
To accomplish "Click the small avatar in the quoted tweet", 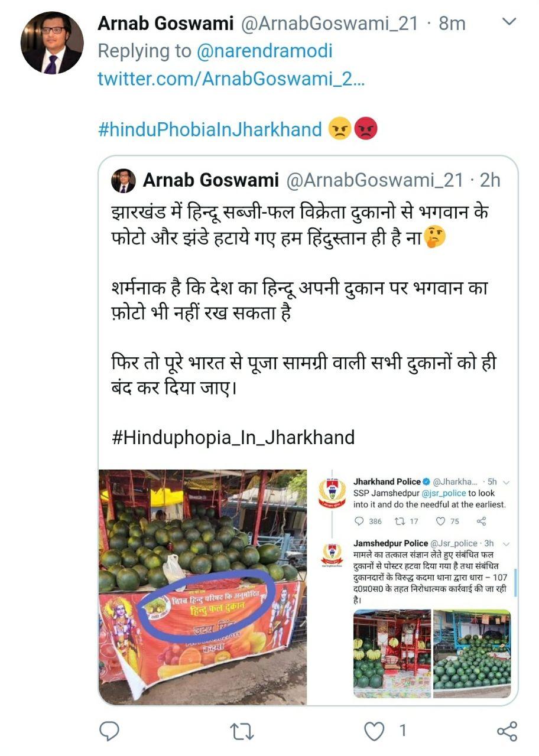I will (x=124, y=180).
